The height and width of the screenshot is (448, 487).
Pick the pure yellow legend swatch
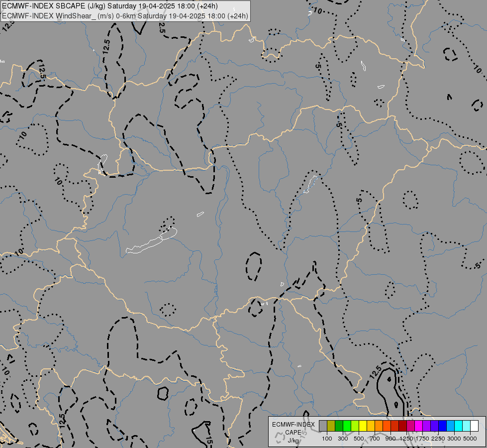[x=363, y=426]
